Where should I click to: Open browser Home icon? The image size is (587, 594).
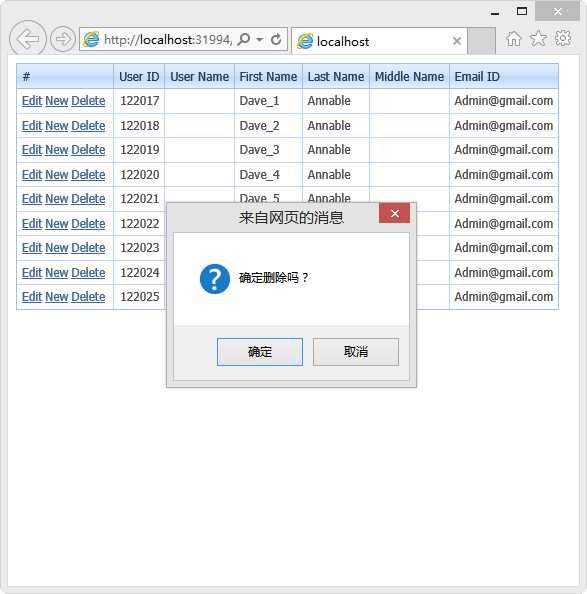pos(514,38)
